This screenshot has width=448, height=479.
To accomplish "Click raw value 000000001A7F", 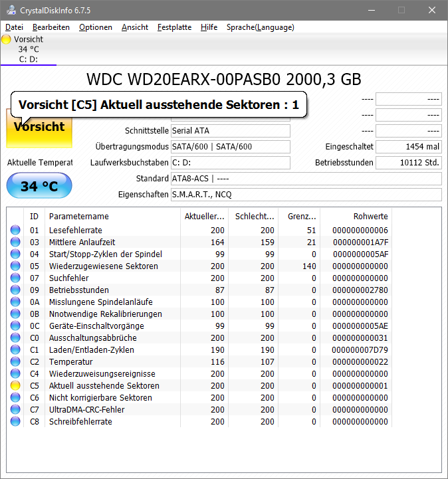I will (361, 242).
